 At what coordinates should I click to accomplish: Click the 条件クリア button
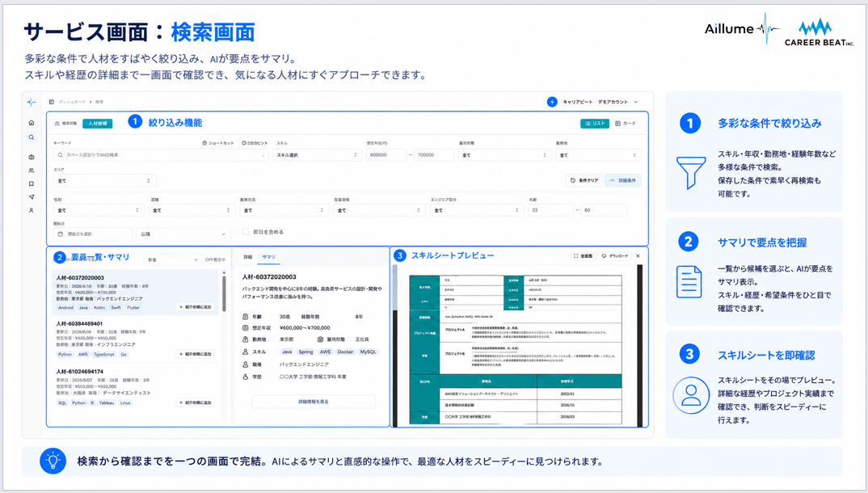584,180
